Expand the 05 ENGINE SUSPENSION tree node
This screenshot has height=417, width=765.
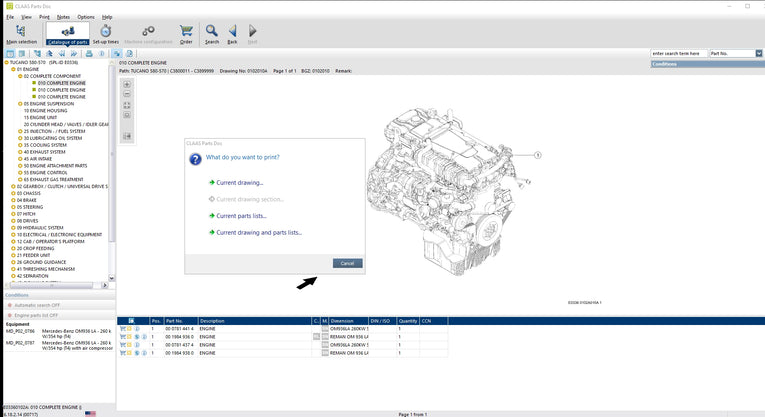(19, 103)
